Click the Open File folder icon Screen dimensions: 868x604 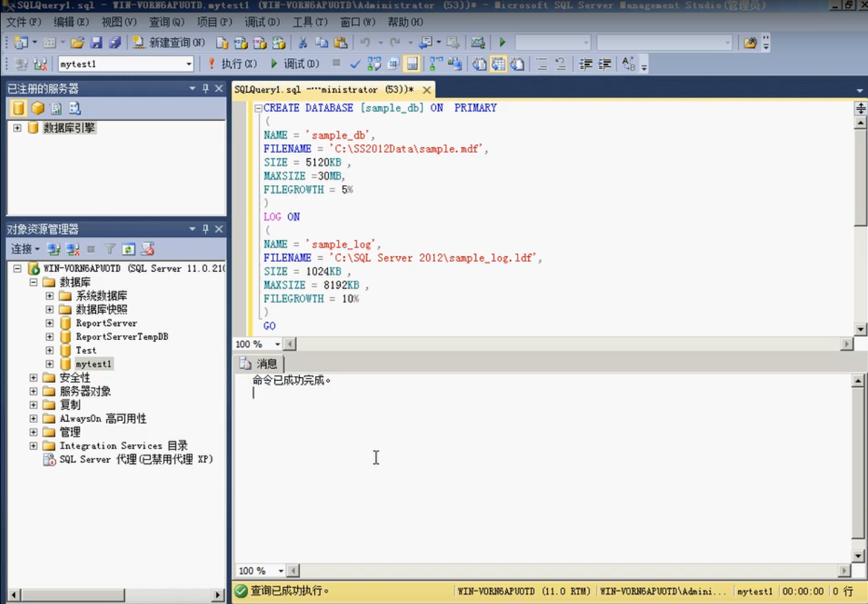[77, 43]
